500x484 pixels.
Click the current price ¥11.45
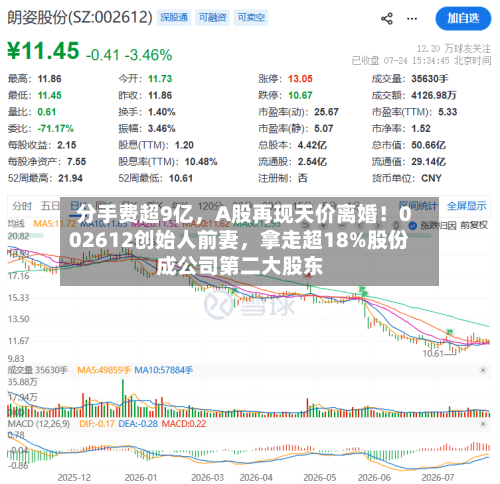tap(43, 51)
